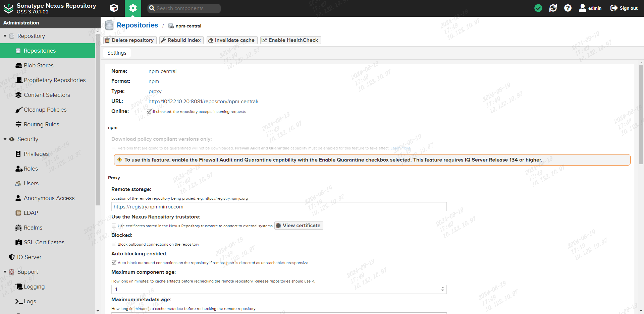The width and height of the screenshot is (644, 314).
Task: Click Enable HealthCheck button
Action: pos(290,40)
